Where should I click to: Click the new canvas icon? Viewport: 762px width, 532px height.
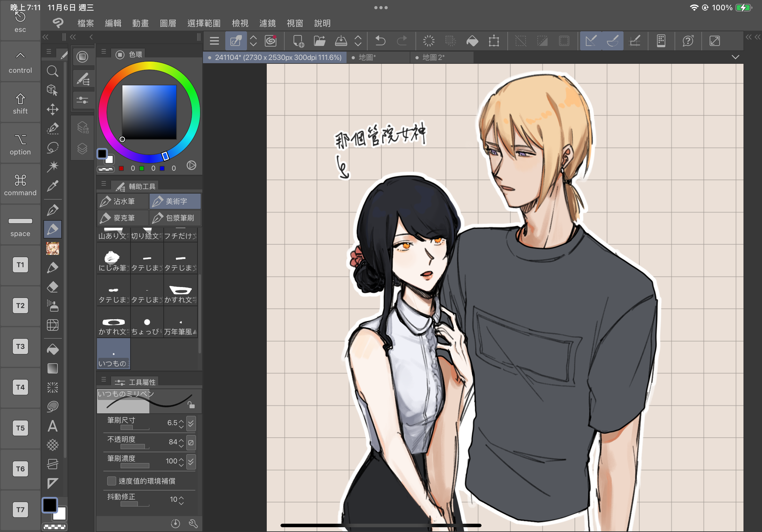(298, 41)
